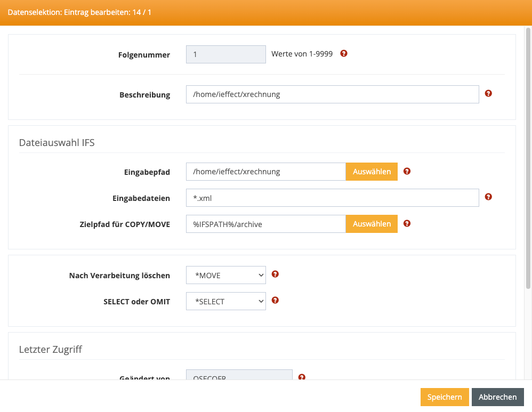Focus the Zielpfad für COPY/MOVE input
This screenshot has width=532, height=412.
265,224
